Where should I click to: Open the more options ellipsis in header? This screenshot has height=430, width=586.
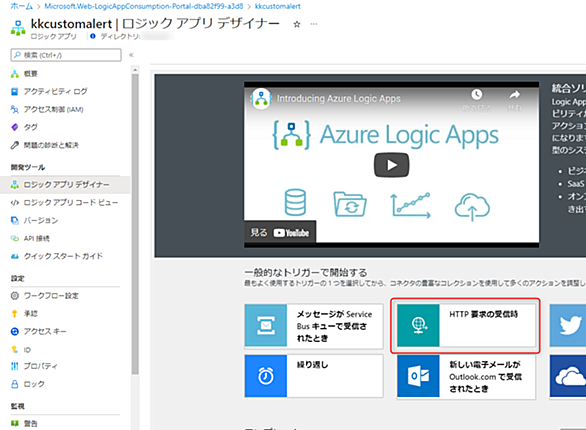[314, 24]
